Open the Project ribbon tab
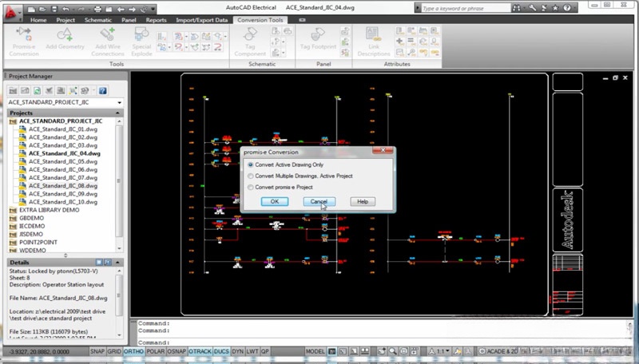Viewport: 639px width, 364px height. pyautogui.click(x=65, y=20)
